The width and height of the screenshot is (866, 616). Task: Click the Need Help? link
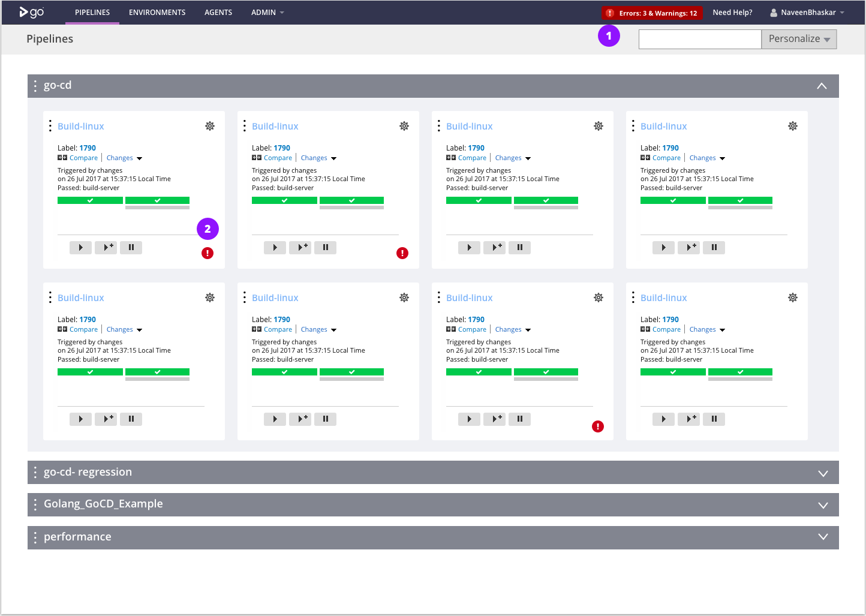[x=732, y=12]
